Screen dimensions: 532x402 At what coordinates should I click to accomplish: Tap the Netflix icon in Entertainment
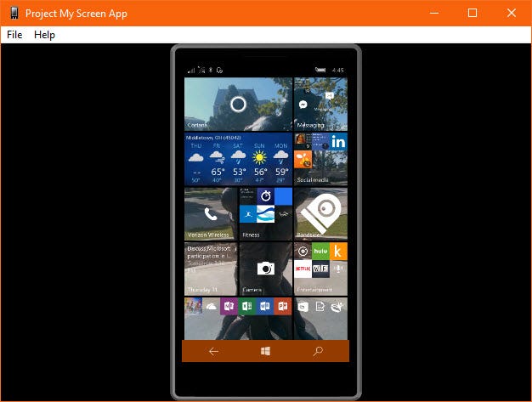coord(303,269)
